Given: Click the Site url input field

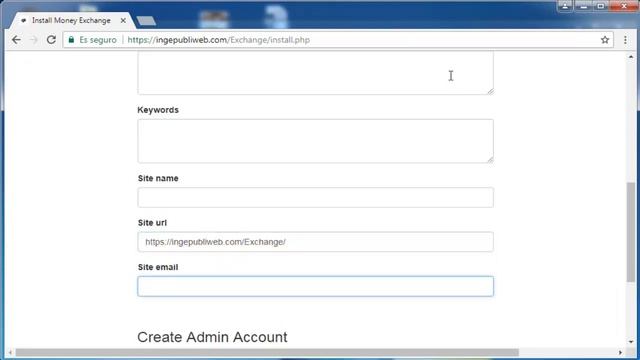Looking at the screenshot, I should [316, 242].
